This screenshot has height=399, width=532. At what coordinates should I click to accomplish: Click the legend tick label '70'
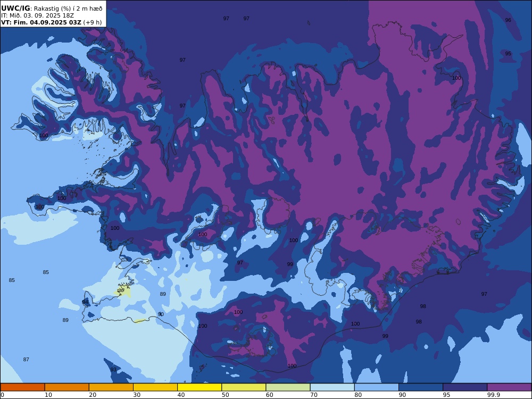coord(314,395)
